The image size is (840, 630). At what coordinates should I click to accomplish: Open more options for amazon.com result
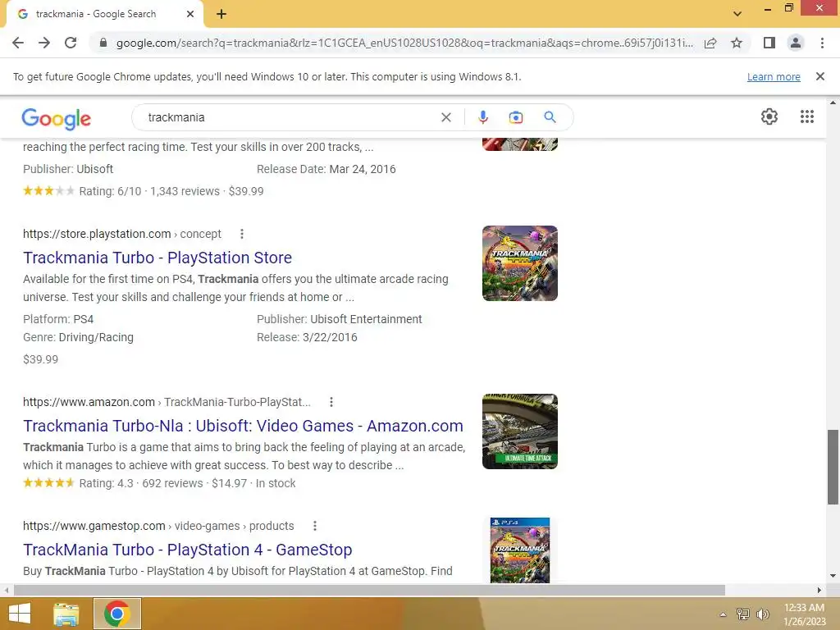tap(331, 402)
